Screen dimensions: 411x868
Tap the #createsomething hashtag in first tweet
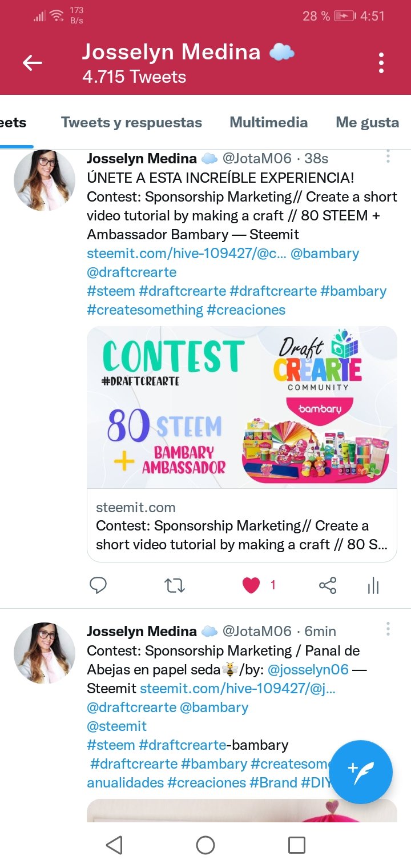tap(145, 310)
